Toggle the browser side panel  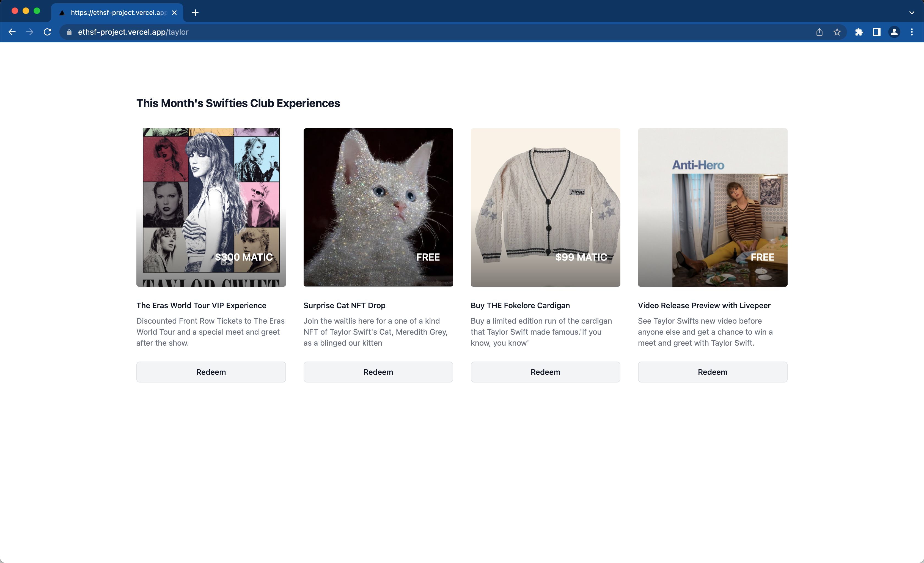point(877,32)
